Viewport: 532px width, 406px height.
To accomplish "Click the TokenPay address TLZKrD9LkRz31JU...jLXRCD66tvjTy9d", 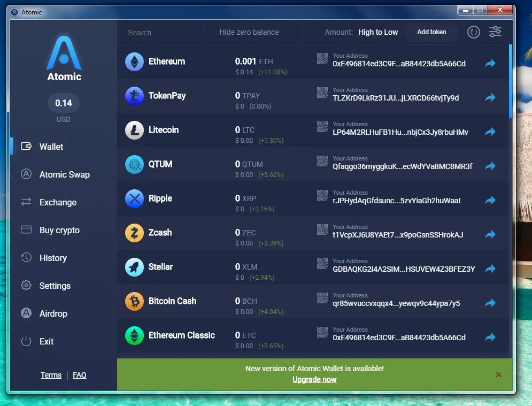I will point(396,98).
